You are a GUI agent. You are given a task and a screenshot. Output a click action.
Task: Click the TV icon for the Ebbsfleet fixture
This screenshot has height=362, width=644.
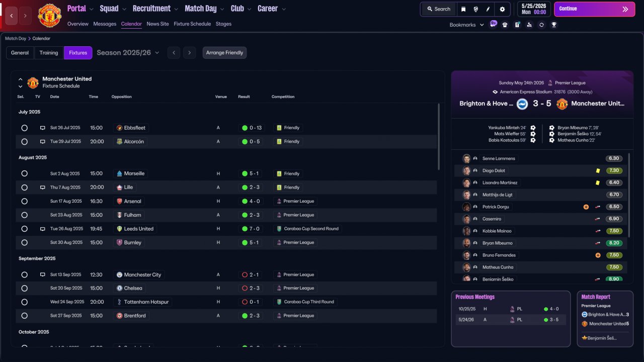coord(43,128)
